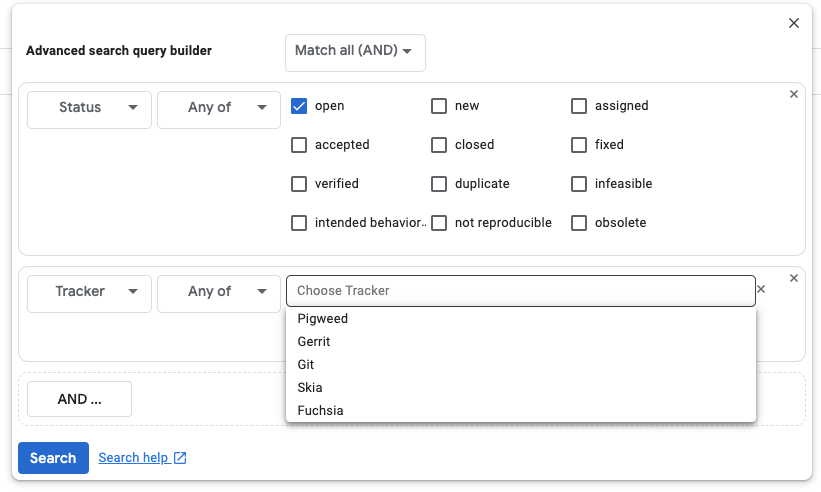This screenshot has width=821, height=492.
Task: Select Fuchsia tracker option
Action: click(320, 411)
